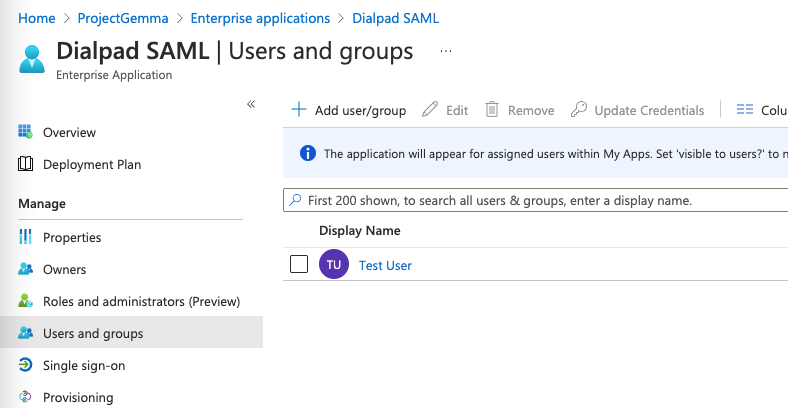
Task: Click the Columns toolbar button label
Action: pyautogui.click(x=774, y=110)
